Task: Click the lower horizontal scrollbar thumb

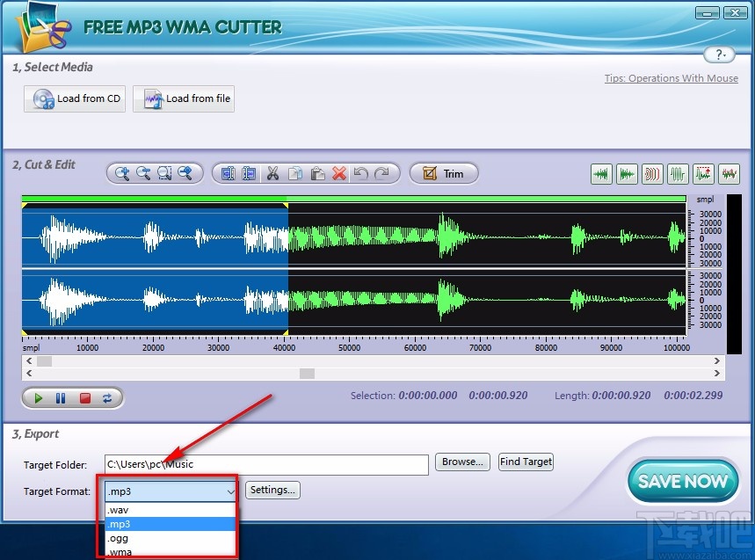Action: click(308, 373)
